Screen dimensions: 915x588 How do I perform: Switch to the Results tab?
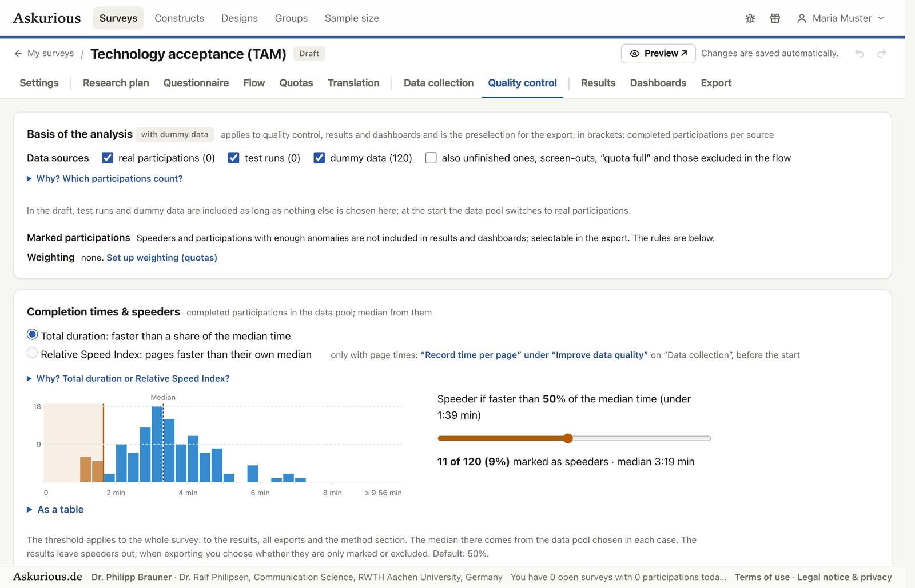click(x=598, y=83)
